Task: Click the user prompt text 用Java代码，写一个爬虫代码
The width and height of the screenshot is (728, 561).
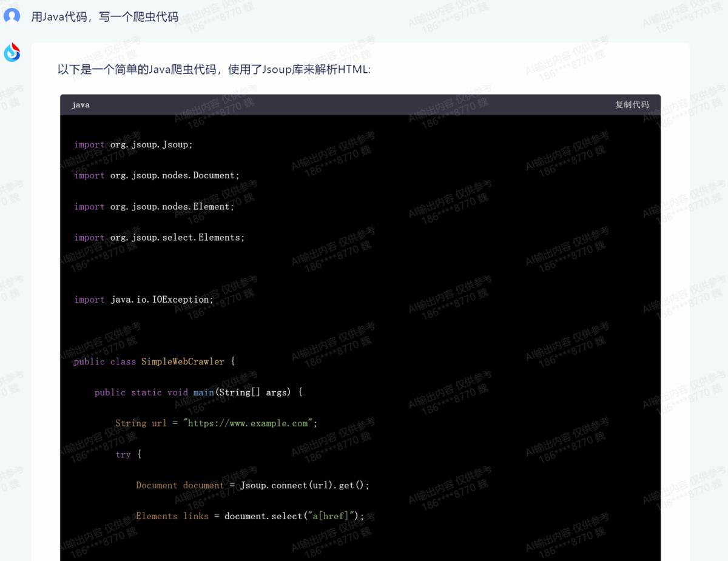Action: pyautogui.click(x=104, y=17)
